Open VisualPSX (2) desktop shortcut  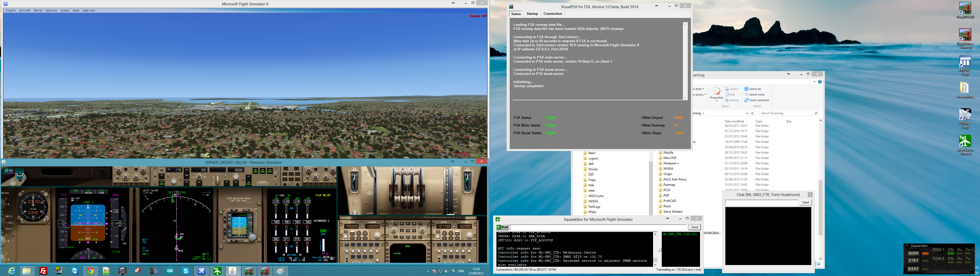pyautogui.click(x=965, y=11)
